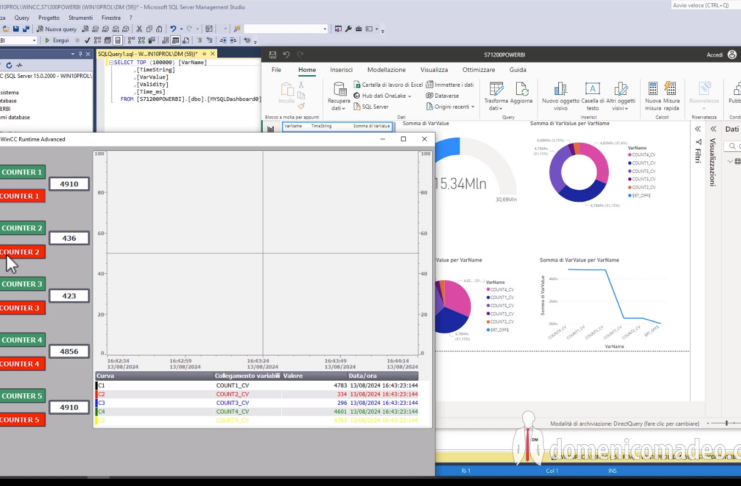Image resolution: width=741 pixels, height=486 pixels.
Task: Open the Progetto menu in SSMS
Action: tap(49, 17)
